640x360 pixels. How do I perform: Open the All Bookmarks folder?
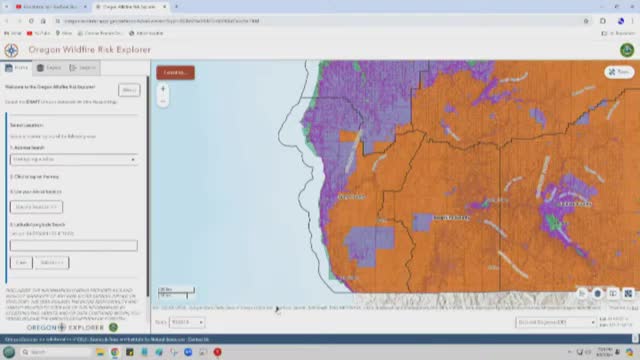point(618,33)
